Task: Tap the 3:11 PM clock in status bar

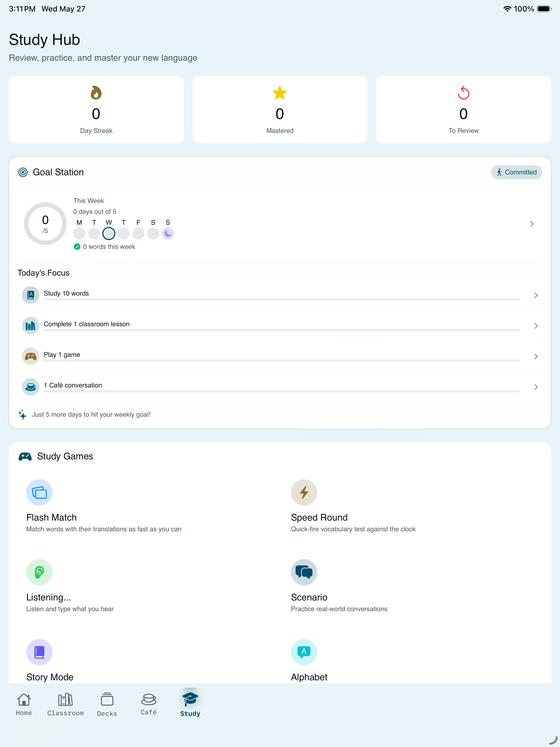Action: [22, 9]
